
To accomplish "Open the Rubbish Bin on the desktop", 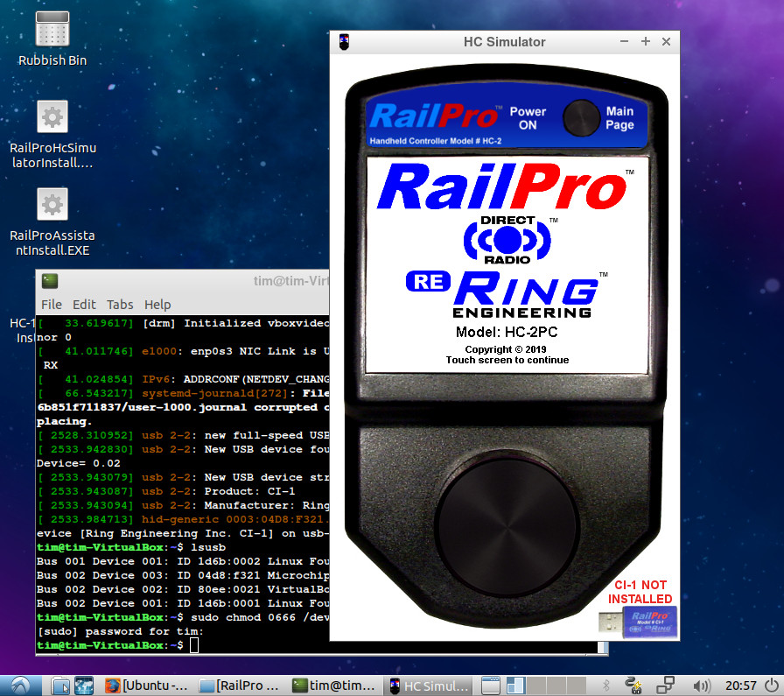I will point(52,37).
